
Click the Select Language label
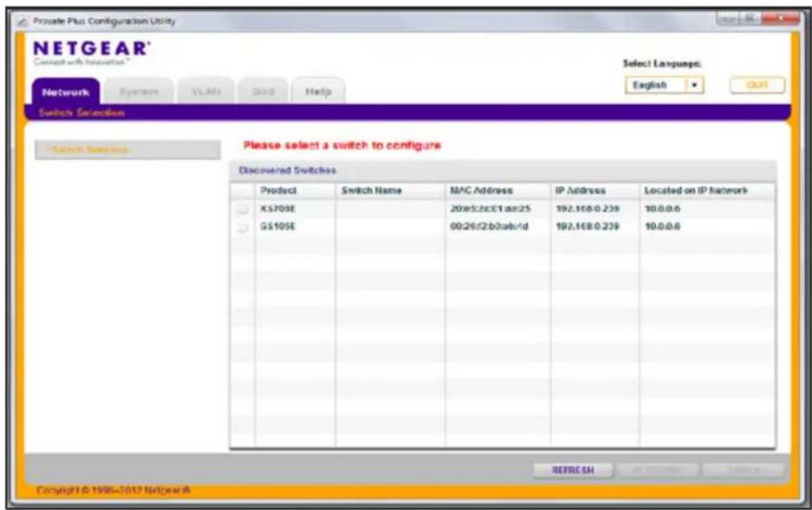[662, 64]
